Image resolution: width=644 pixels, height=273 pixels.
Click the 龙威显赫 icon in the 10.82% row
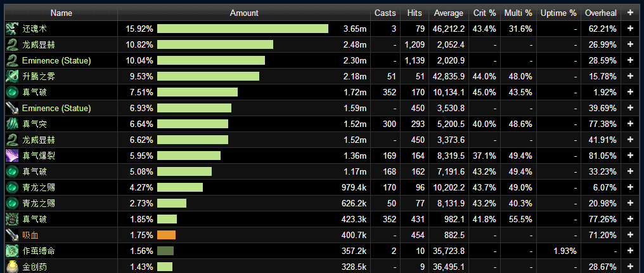coord(11,45)
